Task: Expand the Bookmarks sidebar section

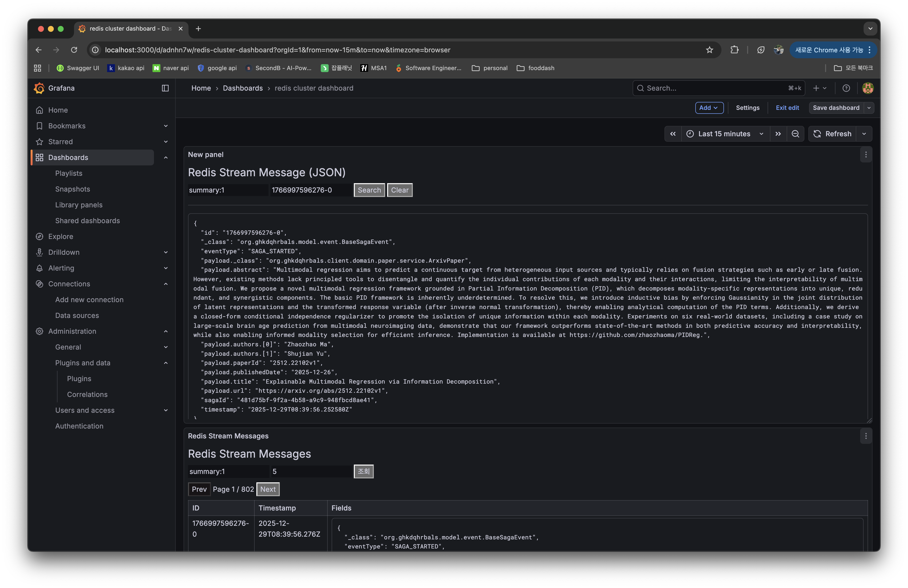Action: point(166,126)
